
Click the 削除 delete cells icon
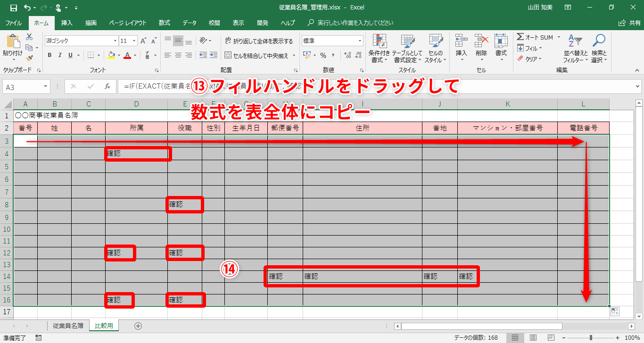click(481, 41)
